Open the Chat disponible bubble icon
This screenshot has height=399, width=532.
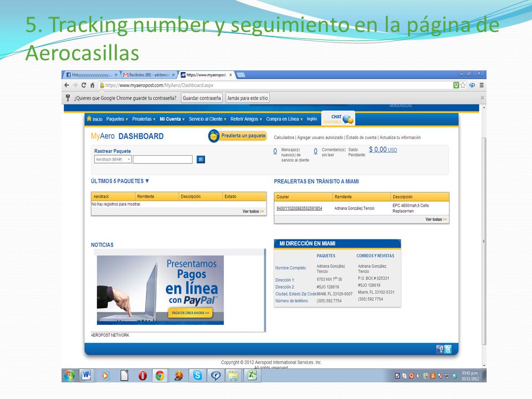(x=348, y=119)
